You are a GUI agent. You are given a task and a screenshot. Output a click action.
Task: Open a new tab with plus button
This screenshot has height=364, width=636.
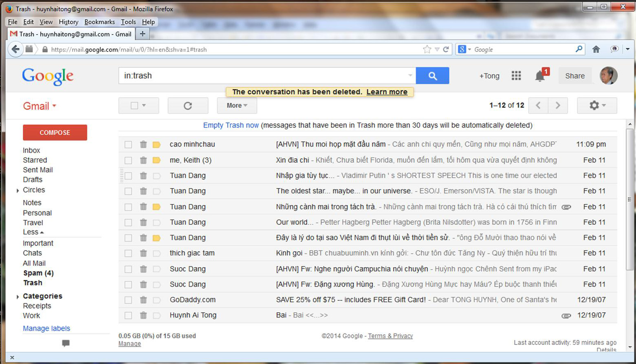pos(143,34)
